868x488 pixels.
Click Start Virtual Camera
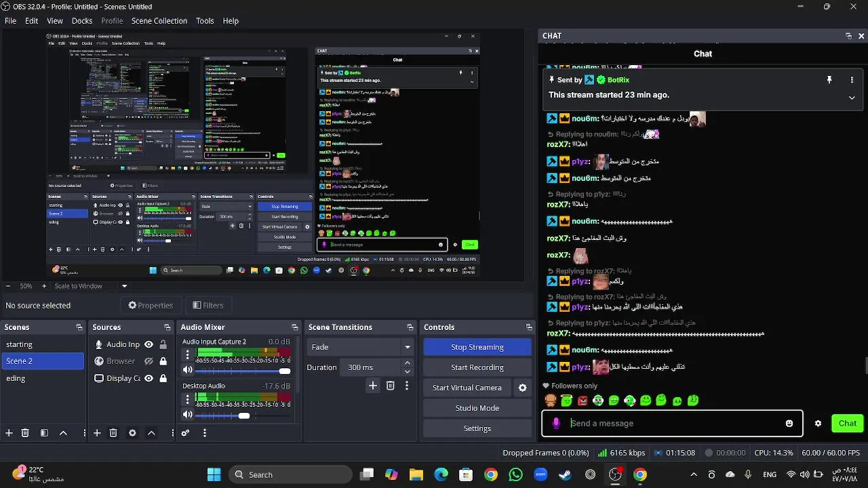(467, 388)
